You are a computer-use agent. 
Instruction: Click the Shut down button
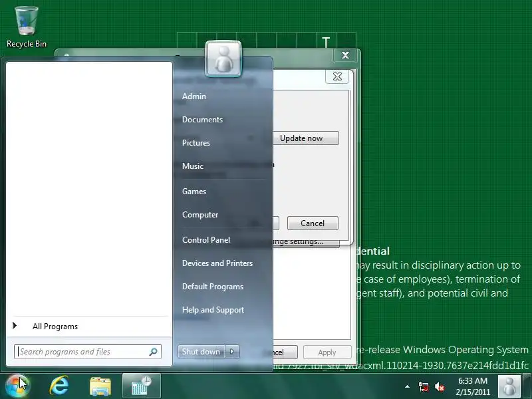click(x=201, y=352)
